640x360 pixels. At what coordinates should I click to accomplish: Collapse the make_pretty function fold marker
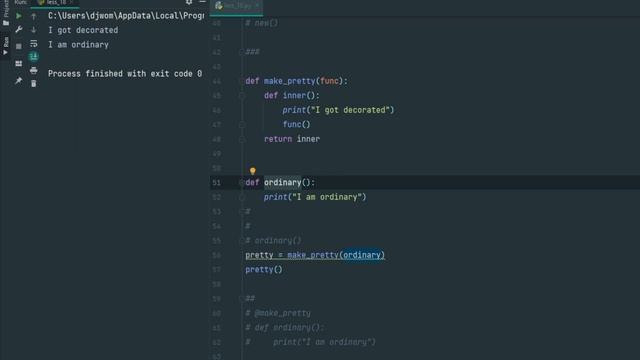[242, 81]
